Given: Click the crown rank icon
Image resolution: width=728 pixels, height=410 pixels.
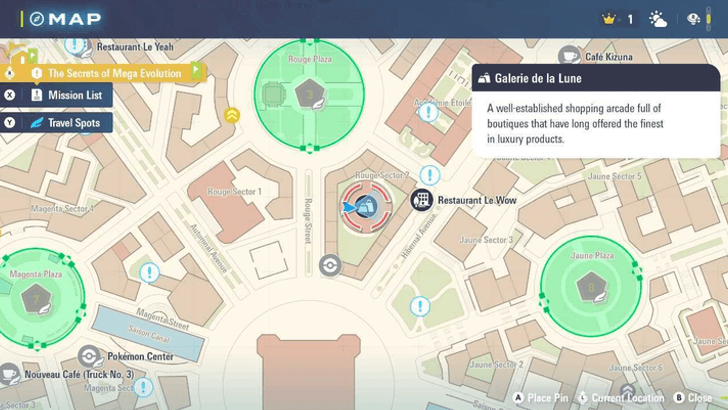Looking at the screenshot, I should 608,19.
